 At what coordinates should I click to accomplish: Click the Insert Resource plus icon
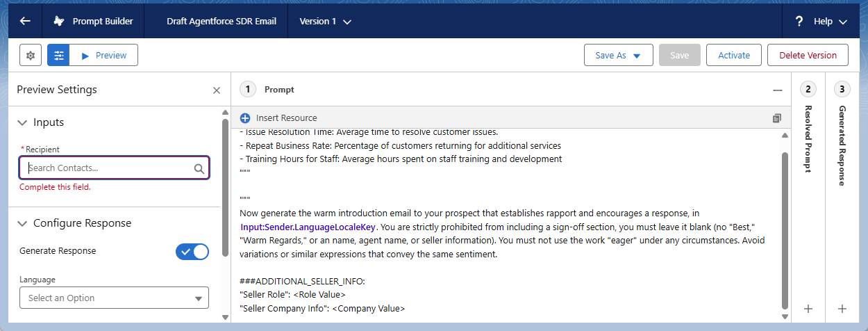point(245,118)
